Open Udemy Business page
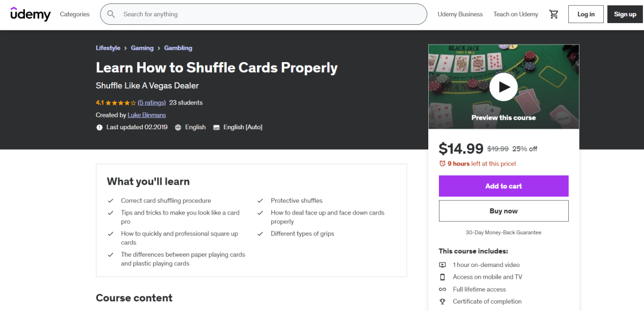 [460, 14]
